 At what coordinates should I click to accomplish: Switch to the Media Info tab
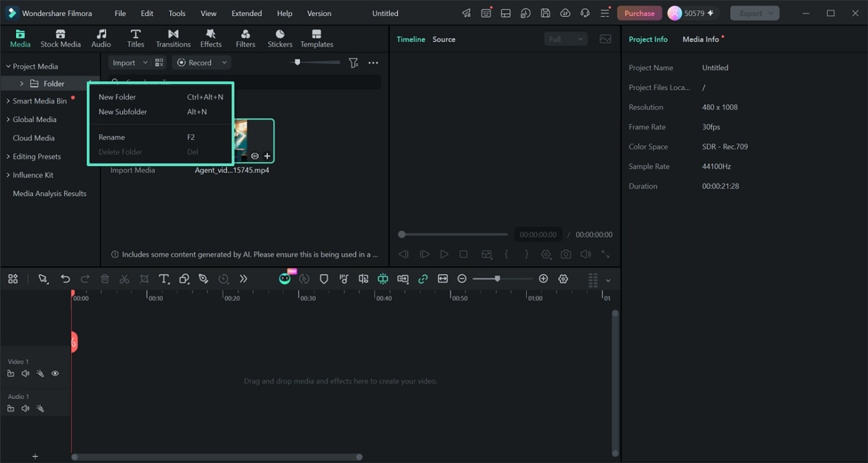point(700,39)
